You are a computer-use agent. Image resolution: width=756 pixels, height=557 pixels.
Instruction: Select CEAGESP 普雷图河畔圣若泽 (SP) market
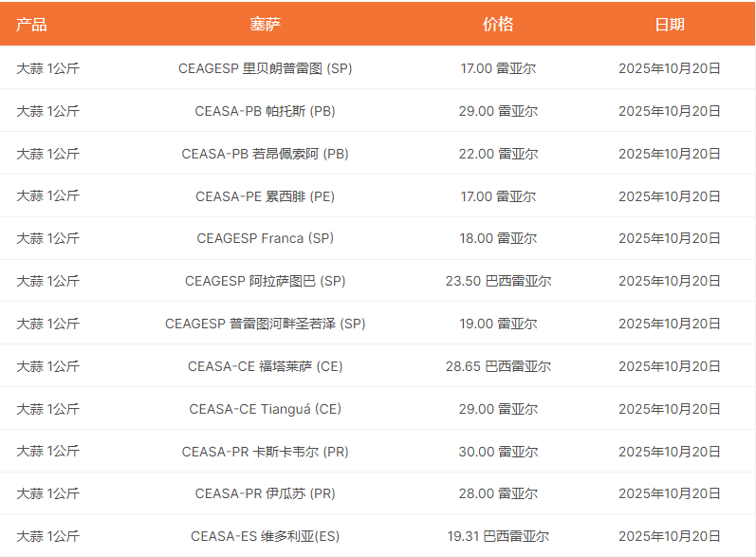[265, 324]
